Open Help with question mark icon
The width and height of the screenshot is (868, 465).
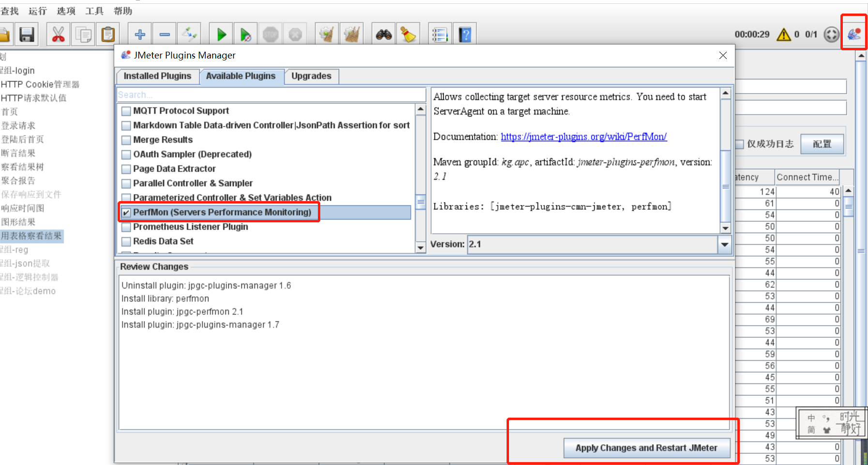point(465,34)
